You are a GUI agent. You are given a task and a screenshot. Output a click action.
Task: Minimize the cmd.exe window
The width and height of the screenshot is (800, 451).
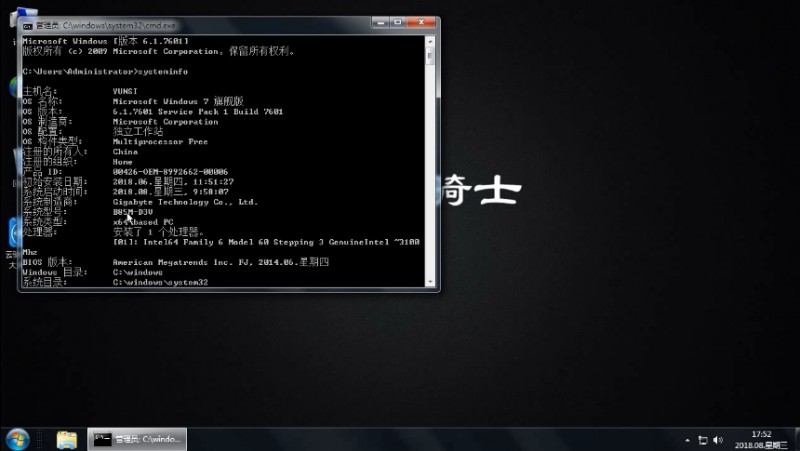point(380,22)
